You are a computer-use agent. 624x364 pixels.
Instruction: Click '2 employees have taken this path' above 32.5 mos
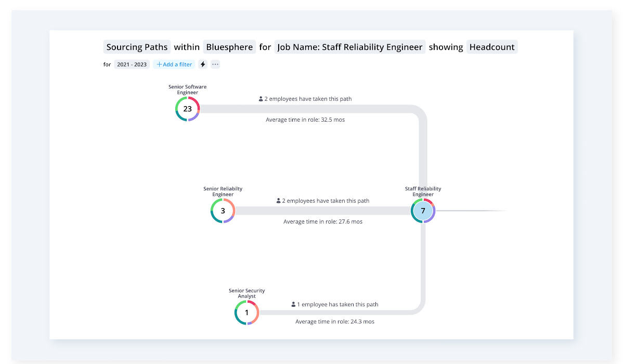pos(308,99)
